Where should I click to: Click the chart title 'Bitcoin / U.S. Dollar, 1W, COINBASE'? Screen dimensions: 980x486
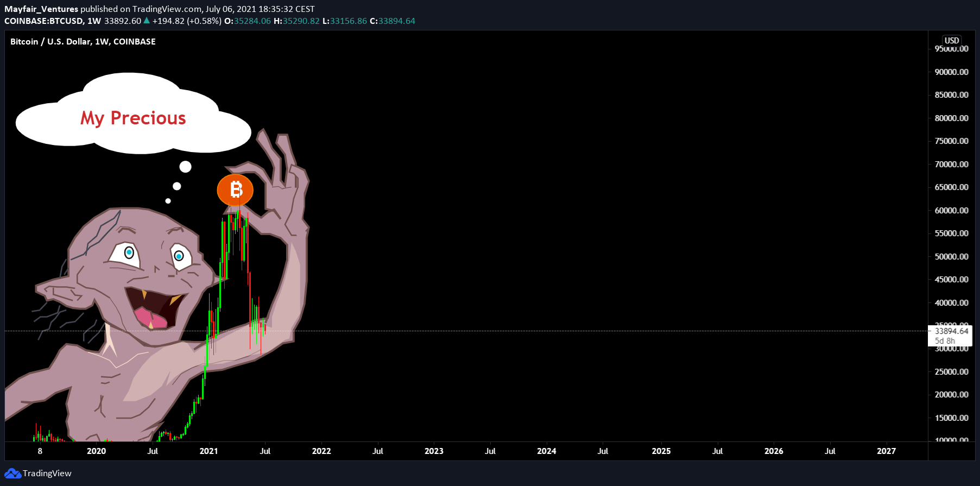(x=83, y=41)
